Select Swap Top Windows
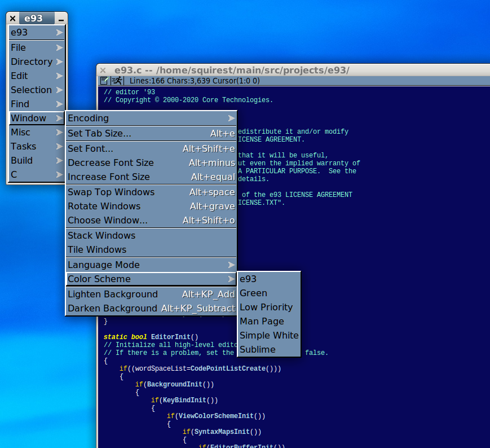490x448 pixels. click(151, 192)
